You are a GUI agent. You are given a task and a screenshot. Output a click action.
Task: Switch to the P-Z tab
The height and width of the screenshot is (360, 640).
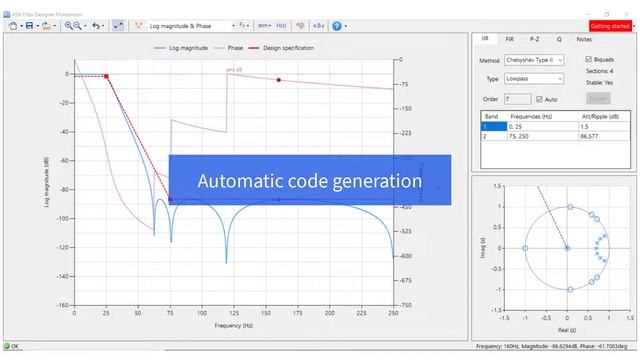535,39
